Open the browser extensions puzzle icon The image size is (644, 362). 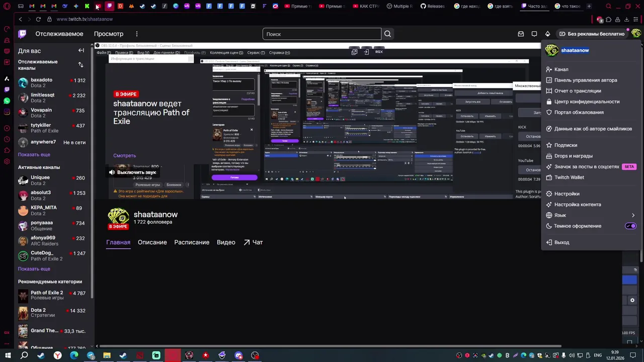(608, 19)
